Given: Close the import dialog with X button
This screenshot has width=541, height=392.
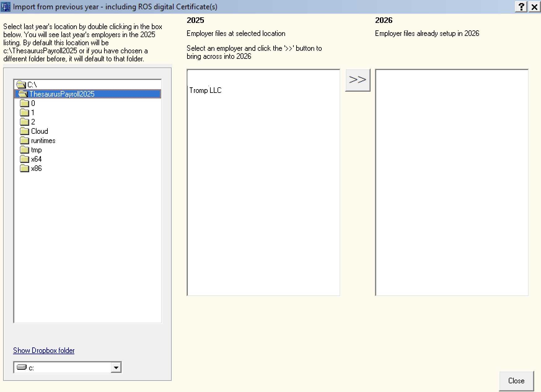Looking at the screenshot, I should [x=534, y=7].
